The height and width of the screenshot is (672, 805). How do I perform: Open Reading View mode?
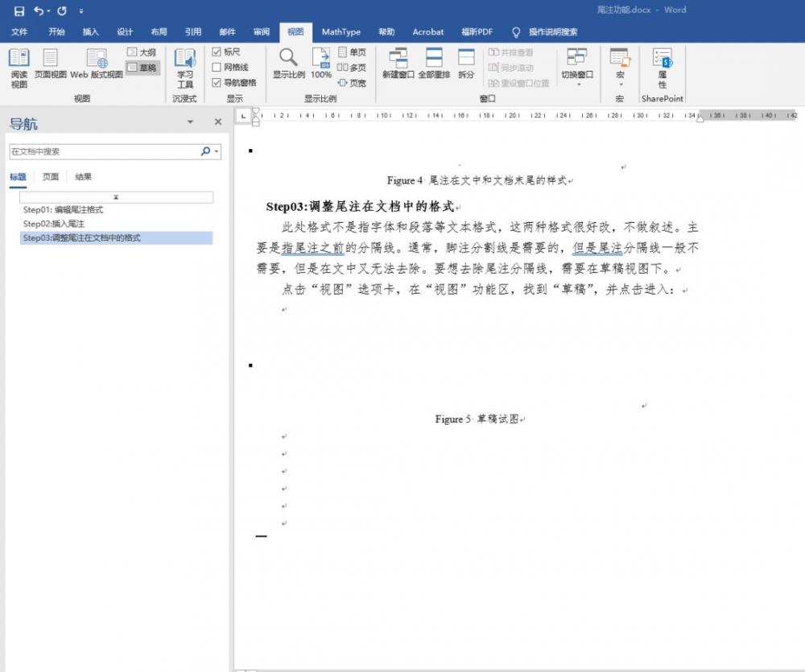click(19, 67)
